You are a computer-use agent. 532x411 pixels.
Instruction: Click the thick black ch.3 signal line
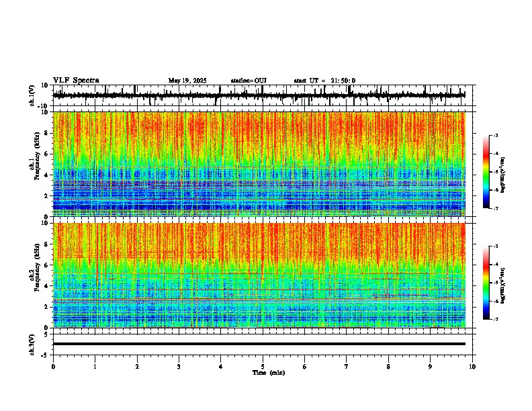(x=259, y=344)
